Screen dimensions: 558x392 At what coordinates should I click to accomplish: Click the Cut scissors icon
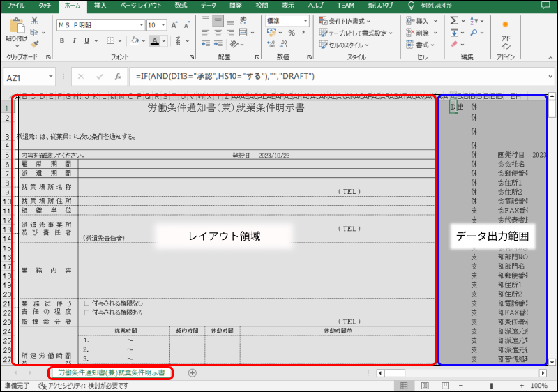[35, 21]
